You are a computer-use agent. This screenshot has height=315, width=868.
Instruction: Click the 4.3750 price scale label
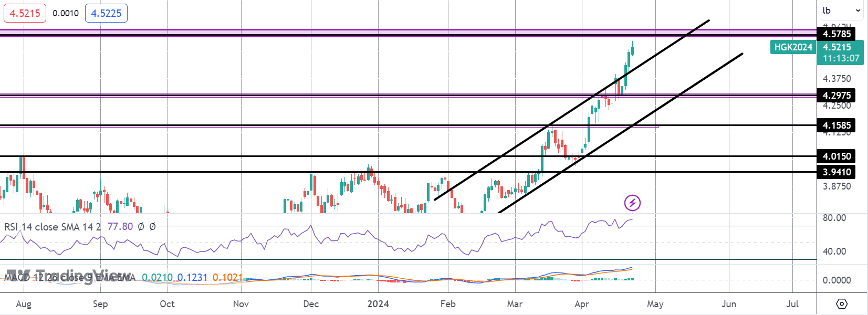[837, 79]
